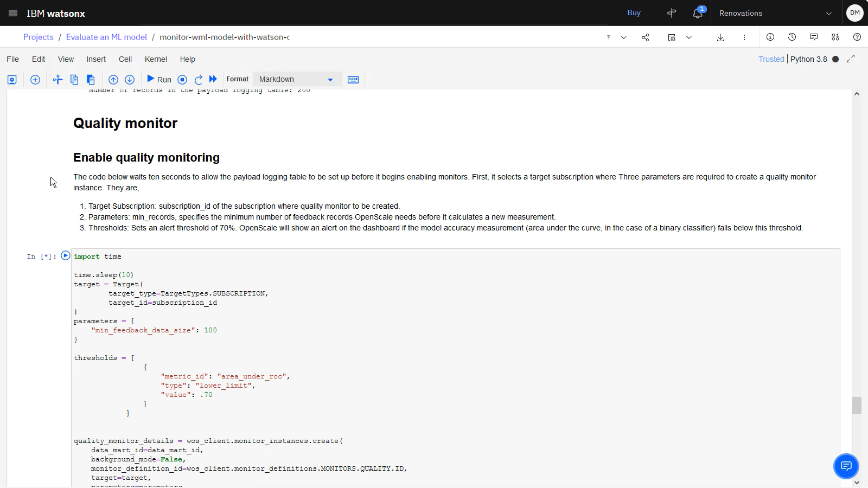Viewport: 868px width, 488px height.
Task: Click the IBM watsonx logo
Action: (x=56, y=13)
